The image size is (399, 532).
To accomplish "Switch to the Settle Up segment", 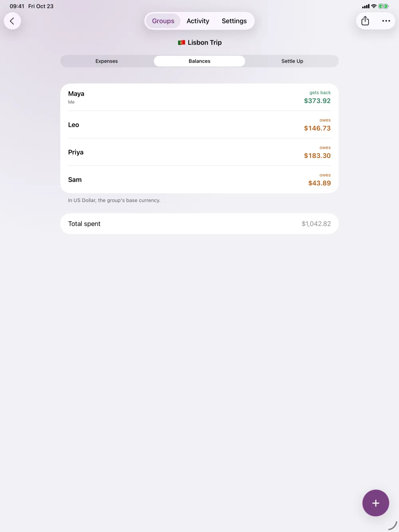I will [292, 61].
